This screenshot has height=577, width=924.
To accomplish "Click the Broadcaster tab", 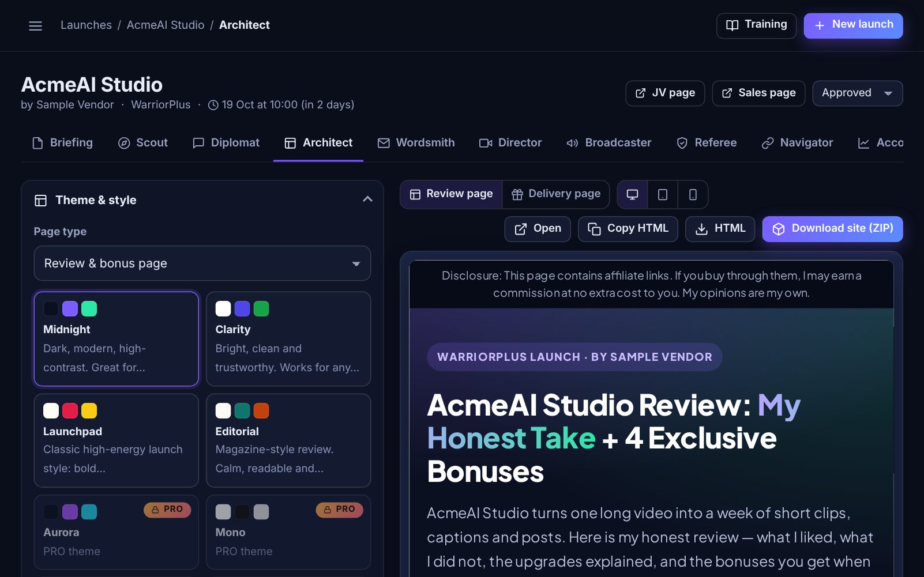I will coord(609,143).
